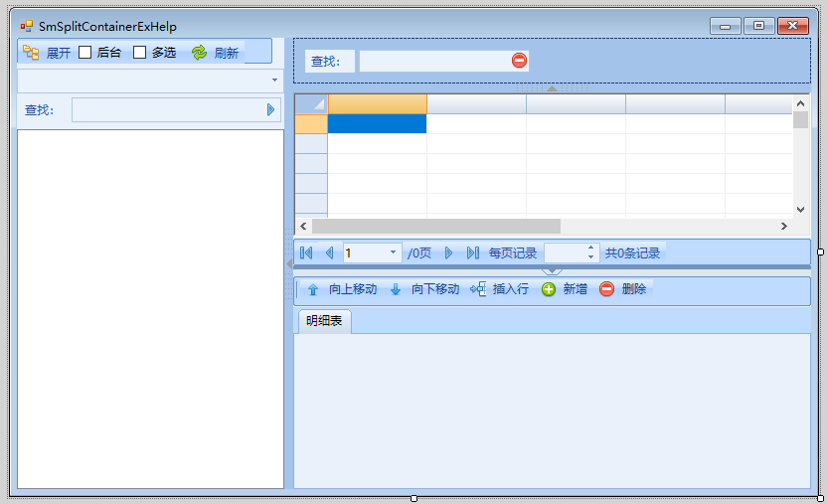Open the page number dropdown showing 1
The image size is (828, 504).
(x=393, y=252)
